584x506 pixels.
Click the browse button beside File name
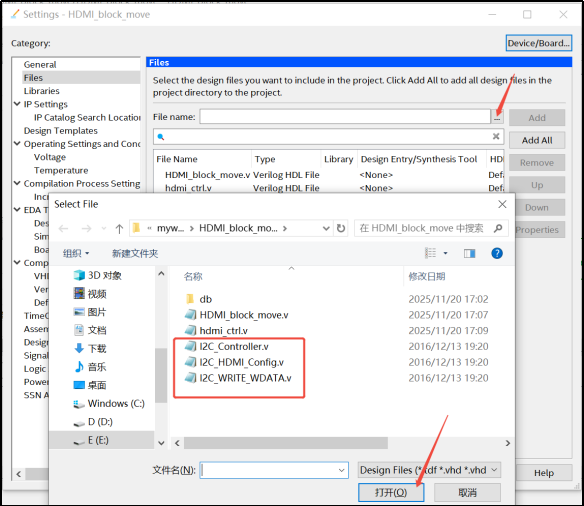497,117
